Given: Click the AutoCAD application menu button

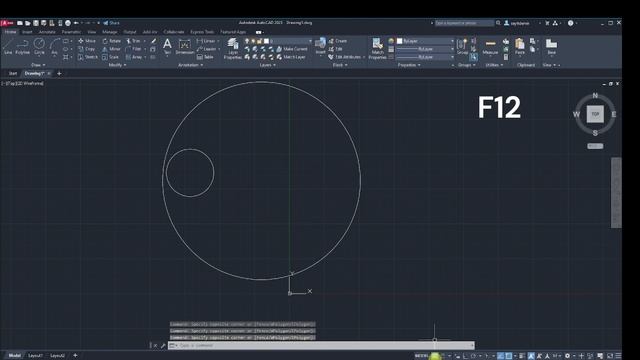Looking at the screenshot, I should click(7, 23).
